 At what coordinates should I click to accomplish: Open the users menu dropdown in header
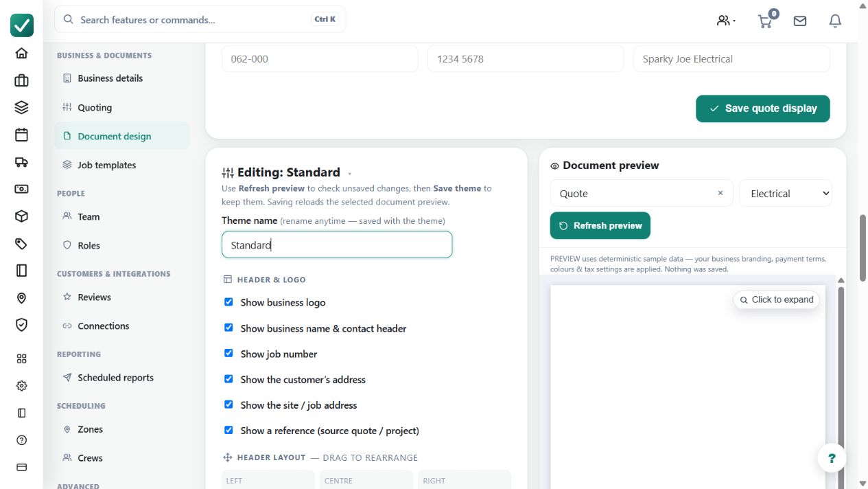click(726, 21)
